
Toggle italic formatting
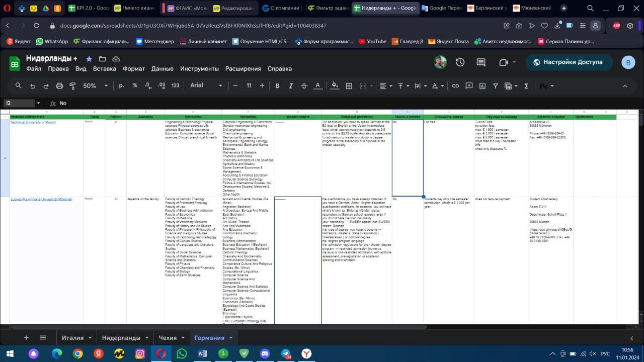(290, 86)
